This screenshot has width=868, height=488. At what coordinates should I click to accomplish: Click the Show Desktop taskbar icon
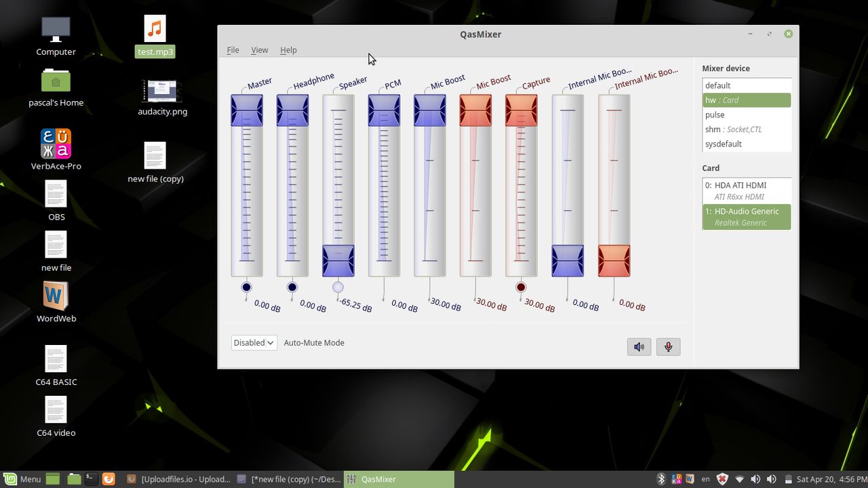[x=53, y=479]
